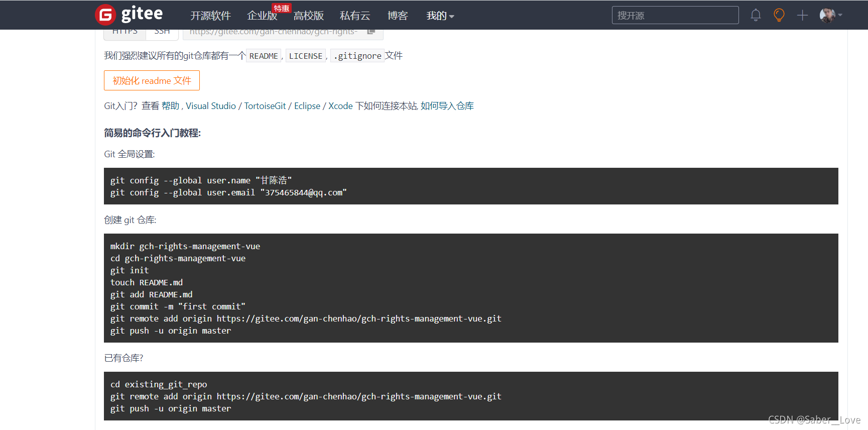The width and height of the screenshot is (868, 430).
Task: Click the 初始化 readme 文件 button
Action: (152, 80)
